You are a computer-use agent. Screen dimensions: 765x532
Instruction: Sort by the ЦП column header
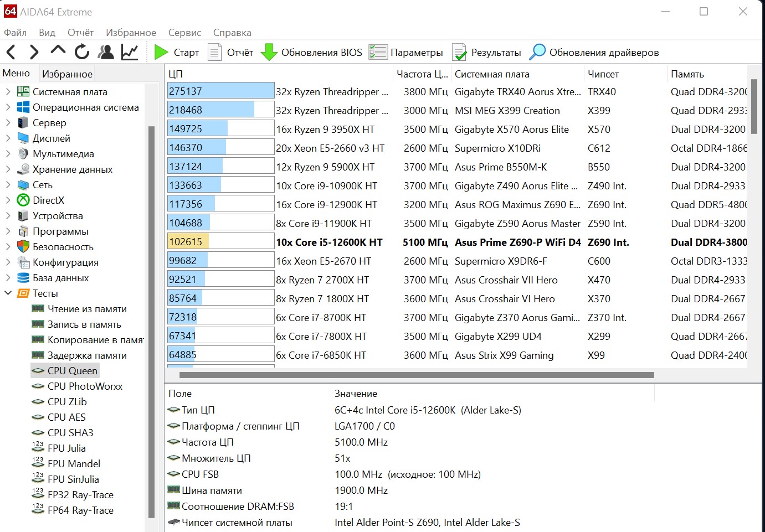pyautogui.click(x=279, y=74)
